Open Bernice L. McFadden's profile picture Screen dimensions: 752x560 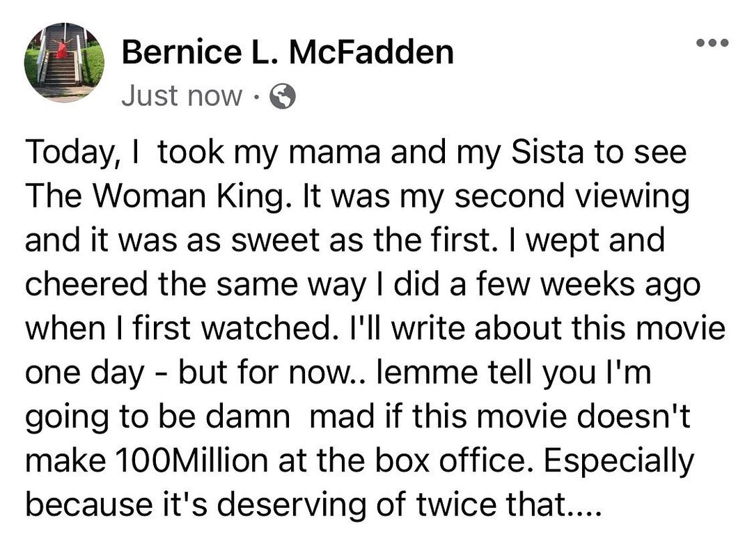64,63
